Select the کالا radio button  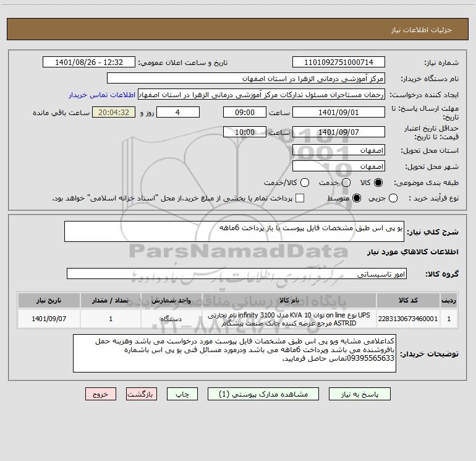(x=378, y=183)
